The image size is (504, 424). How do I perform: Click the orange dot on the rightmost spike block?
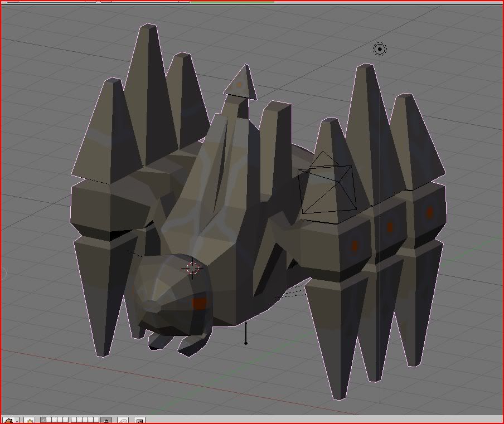(429, 212)
